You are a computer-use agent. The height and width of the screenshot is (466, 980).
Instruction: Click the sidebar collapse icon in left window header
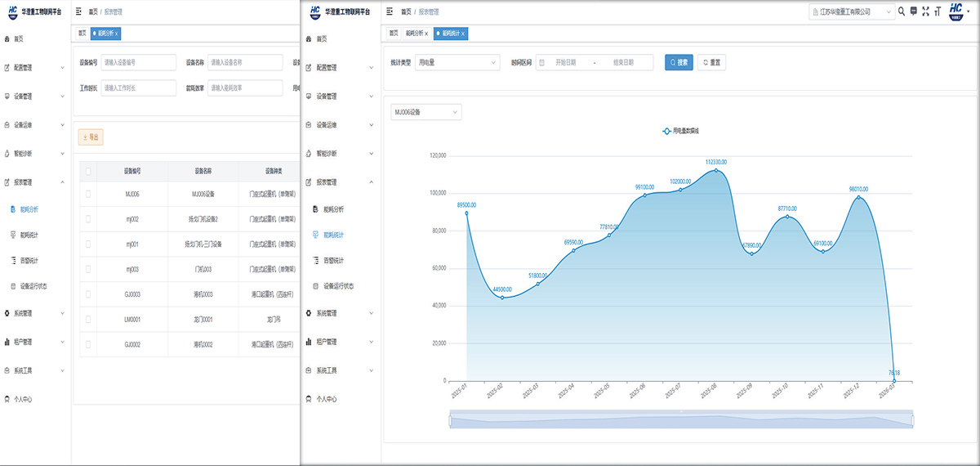(x=78, y=11)
